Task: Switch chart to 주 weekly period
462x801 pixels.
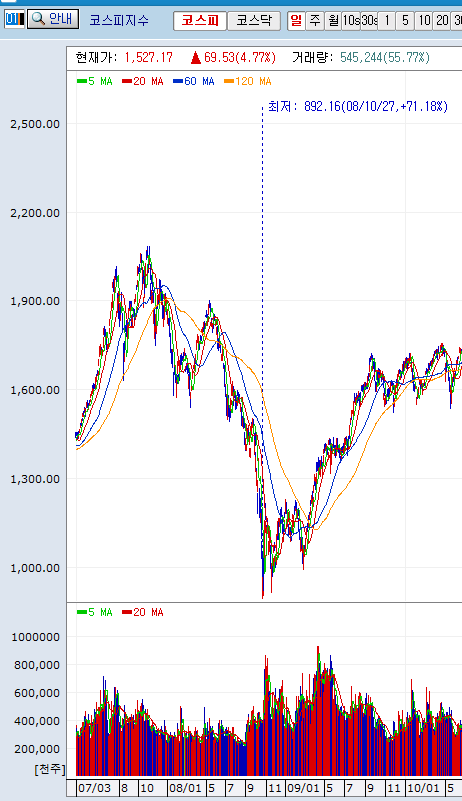Action: (x=315, y=21)
